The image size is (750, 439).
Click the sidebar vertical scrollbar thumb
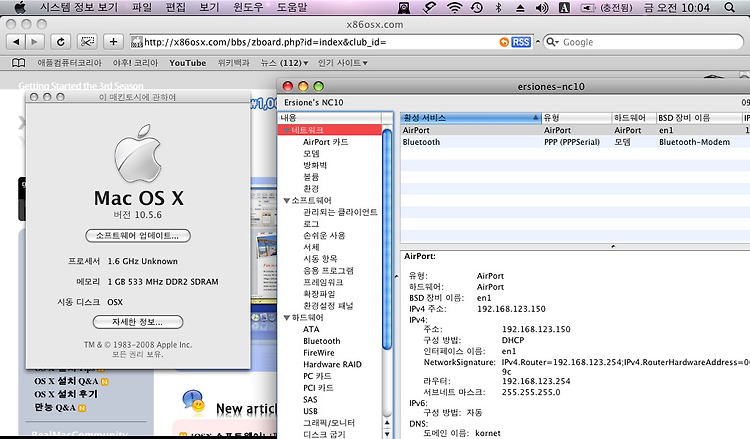click(x=387, y=239)
